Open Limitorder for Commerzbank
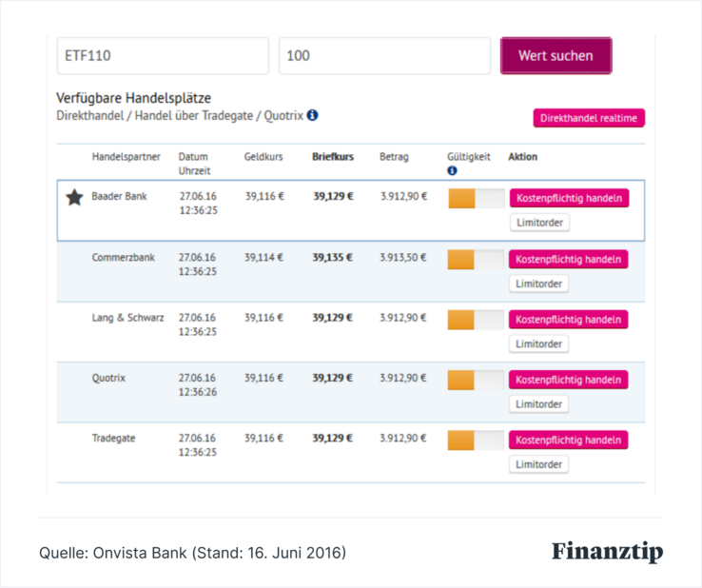The height and width of the screenshot is (588, 702). coord(538,284)
